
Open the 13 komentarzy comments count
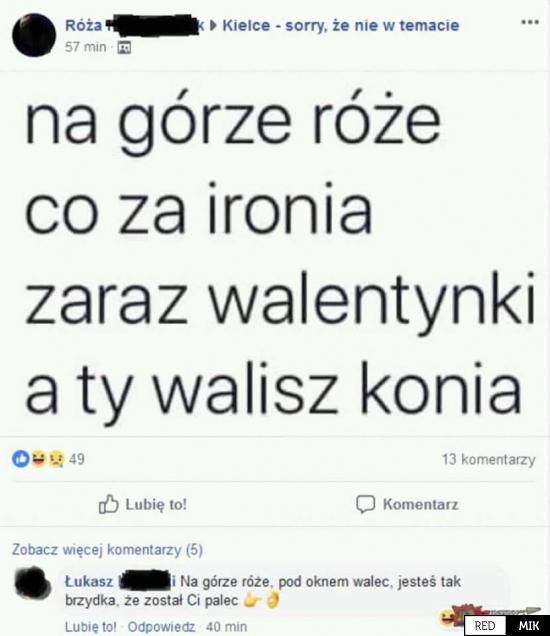488,460
